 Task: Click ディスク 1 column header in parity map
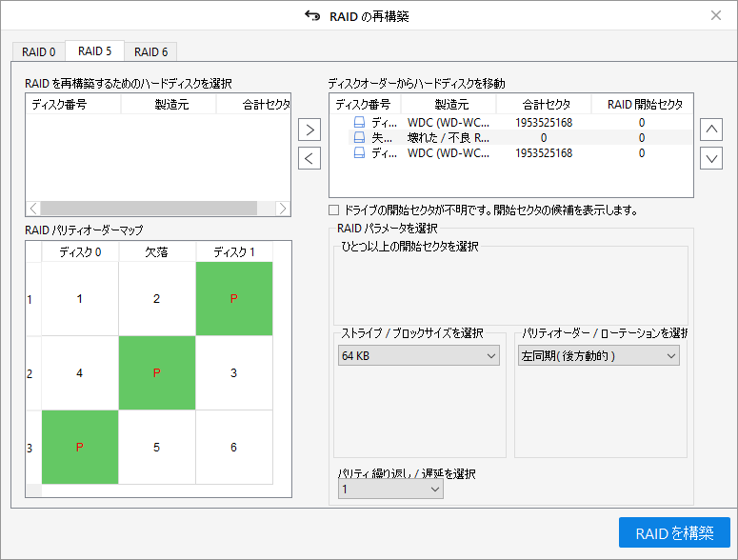coord(234,251)
